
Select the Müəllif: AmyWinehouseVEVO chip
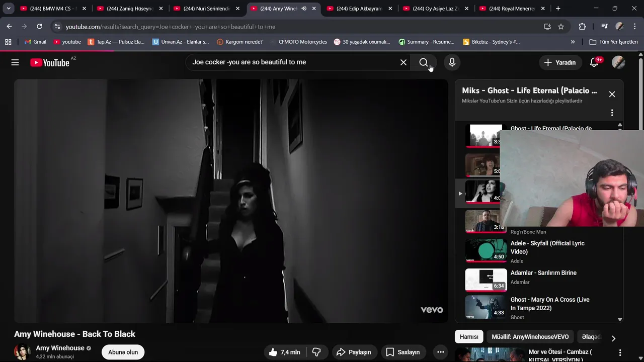click(530, 337)
